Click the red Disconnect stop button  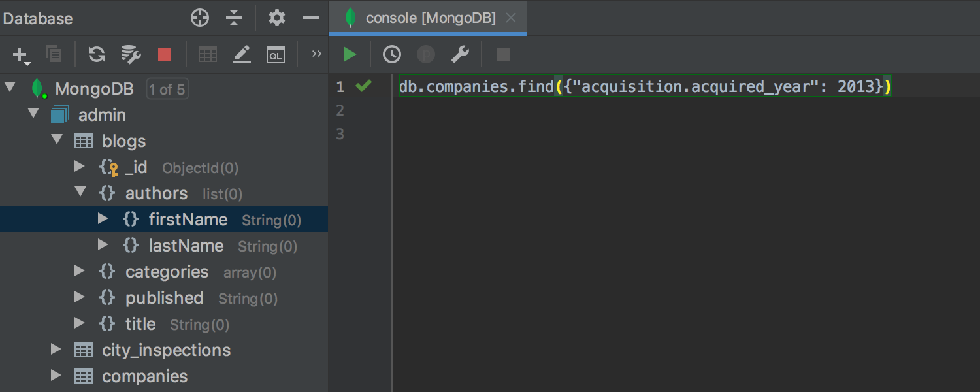coord(165,54)
